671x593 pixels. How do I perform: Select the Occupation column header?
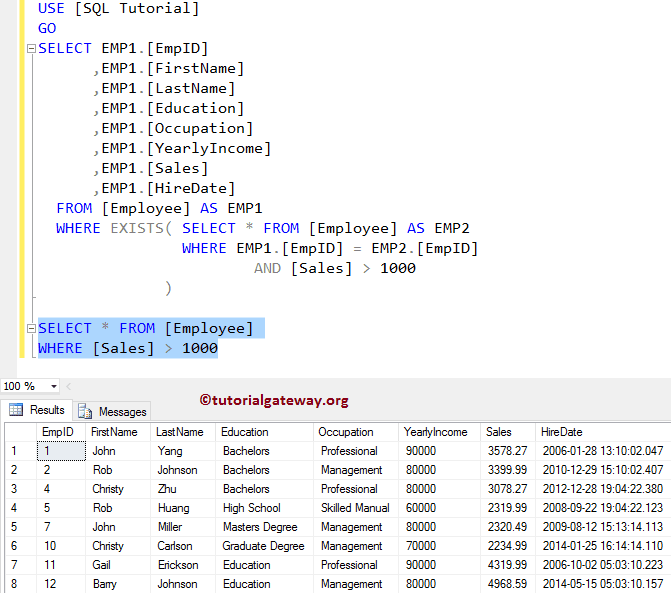click(356, 432)
